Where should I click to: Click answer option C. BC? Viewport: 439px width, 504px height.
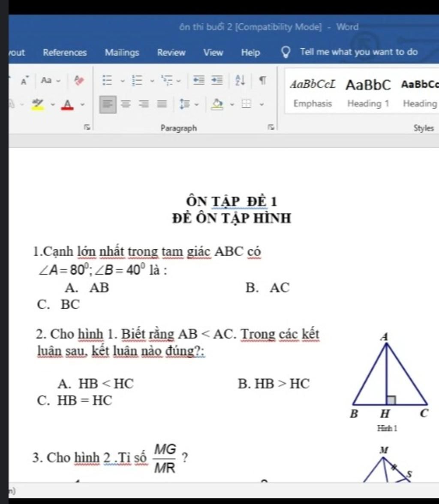[58, 305]
